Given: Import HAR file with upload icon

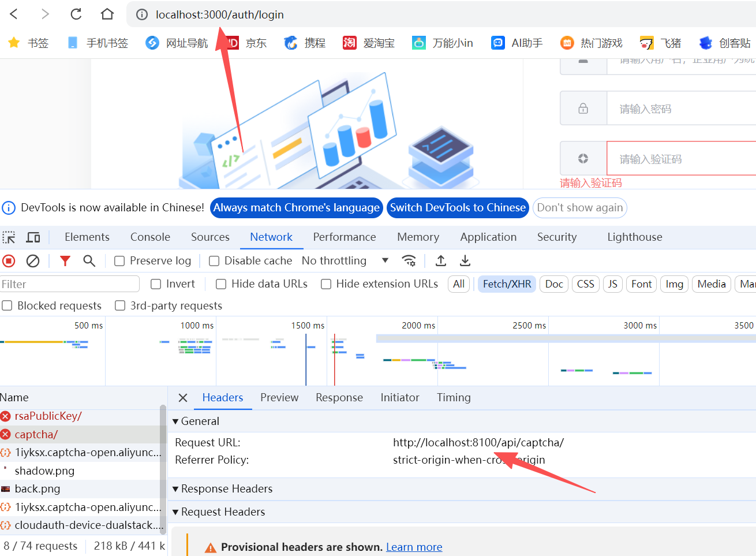Looking at the screenshot, I should [441, 261].
